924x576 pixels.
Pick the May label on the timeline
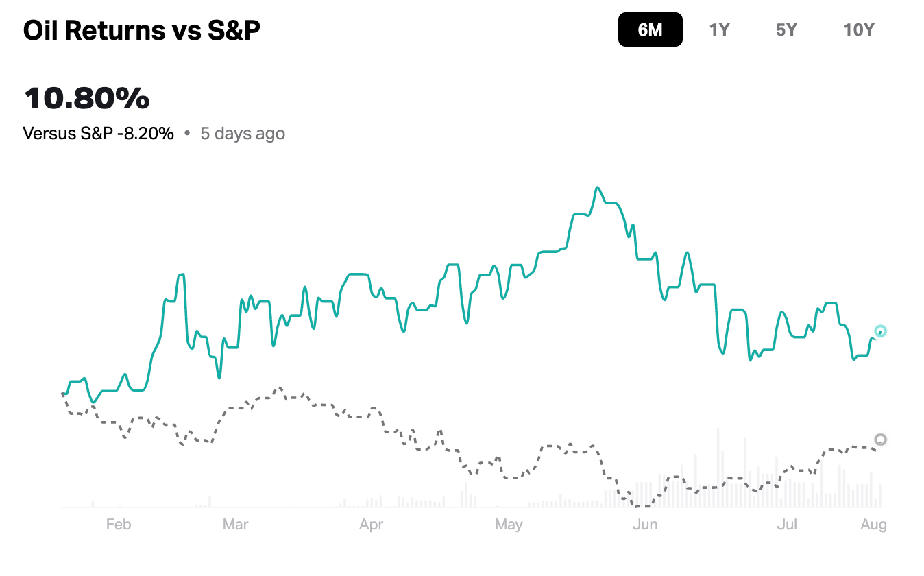508,525
